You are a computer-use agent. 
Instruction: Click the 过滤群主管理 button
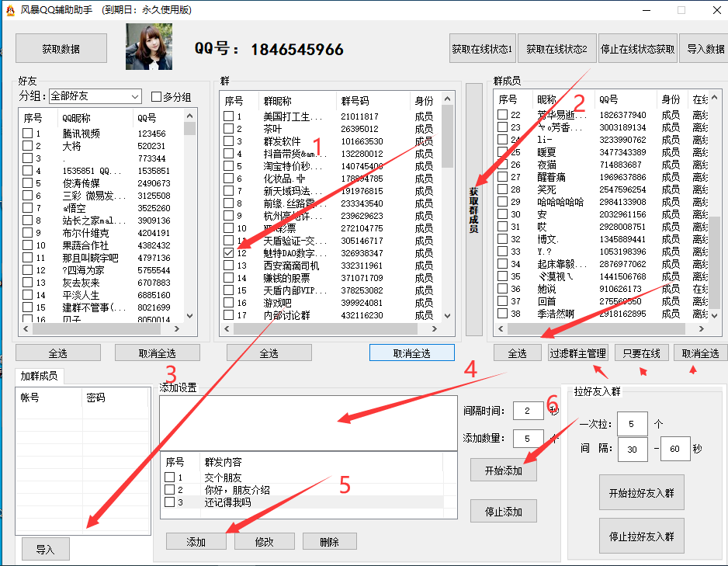[578, 353]
